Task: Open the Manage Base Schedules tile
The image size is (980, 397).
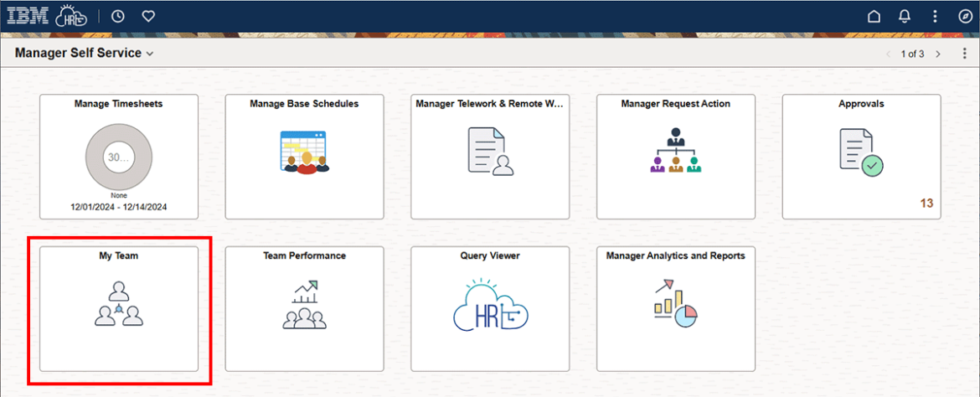Action: 304,157
